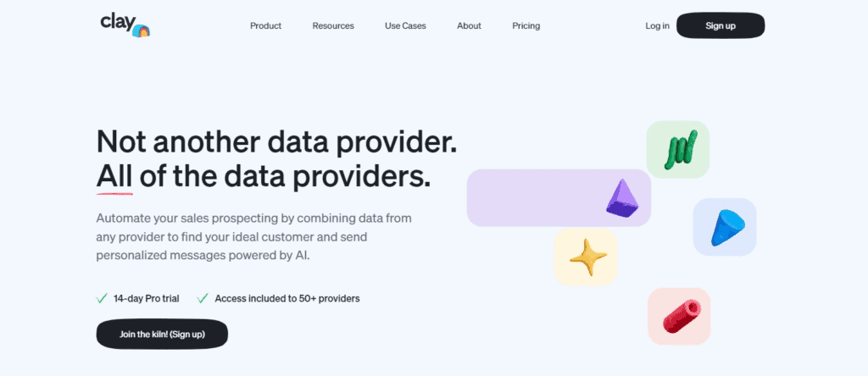Expand the Resources navigation menu
This screenshot has height=376, width=868.
[x=333, y=26]
